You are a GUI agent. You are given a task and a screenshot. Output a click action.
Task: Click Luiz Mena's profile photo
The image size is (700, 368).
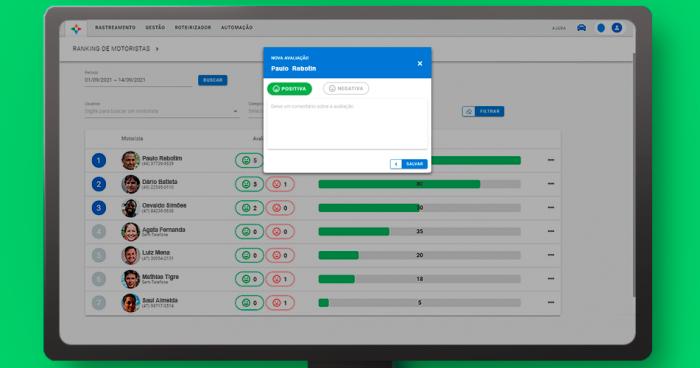(130, 255)
